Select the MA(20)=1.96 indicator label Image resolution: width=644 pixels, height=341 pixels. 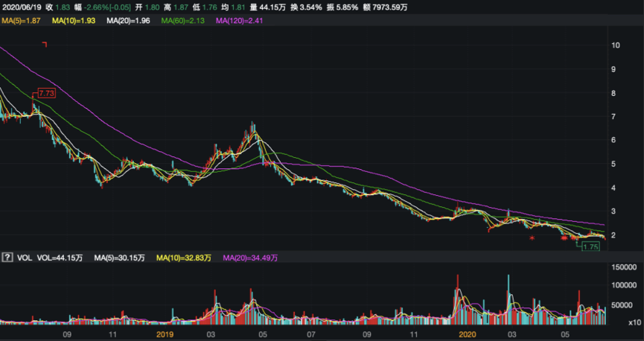click(128, 21)
